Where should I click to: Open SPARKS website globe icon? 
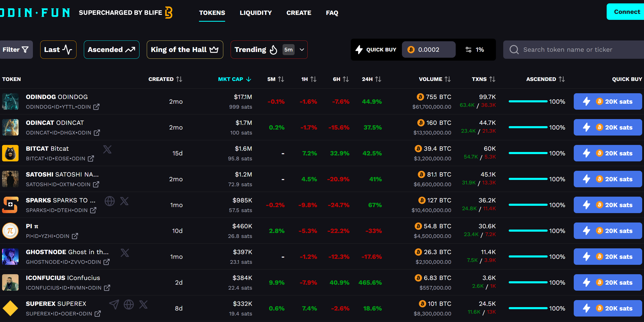(110, 201)
